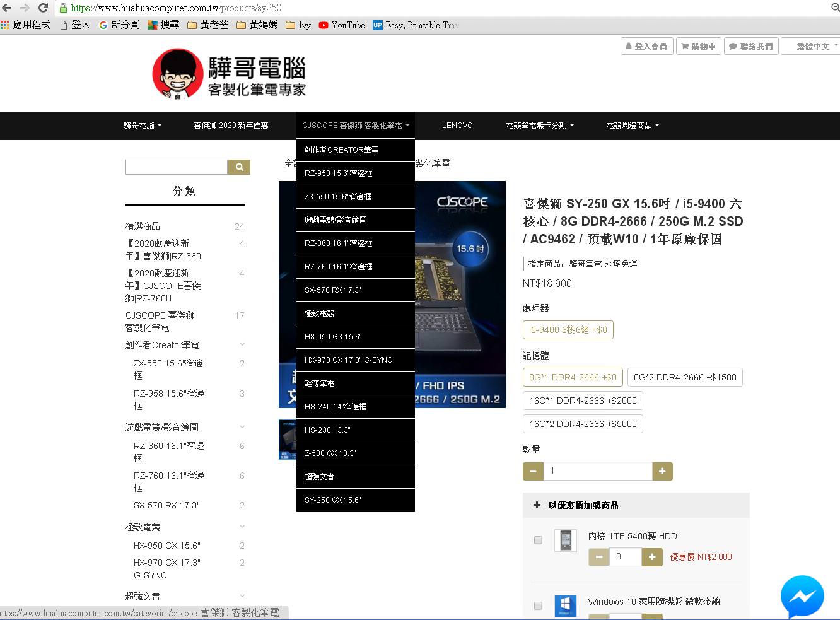Click the Windows 10 product thumbnail
Image resolution: width=840 pixels, height=620 pixels.
(x=566, y=605)
